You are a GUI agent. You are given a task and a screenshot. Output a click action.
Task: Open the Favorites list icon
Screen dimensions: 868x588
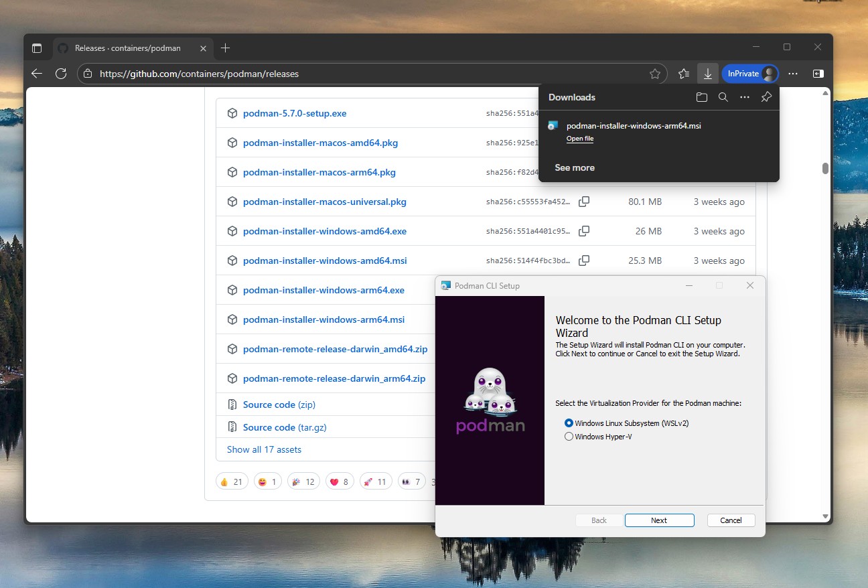684,74
